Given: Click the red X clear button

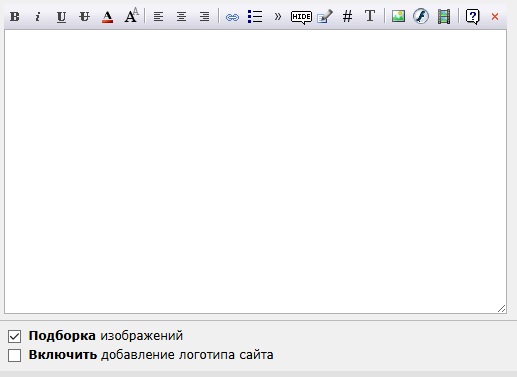Looking at the screenshot, I should pyautogui.click(x=495, y=16).
